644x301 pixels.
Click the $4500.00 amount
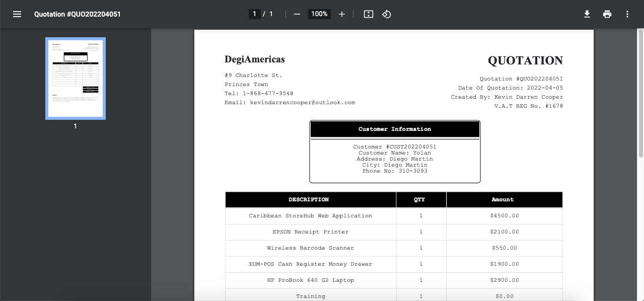(x=505, y=216)
